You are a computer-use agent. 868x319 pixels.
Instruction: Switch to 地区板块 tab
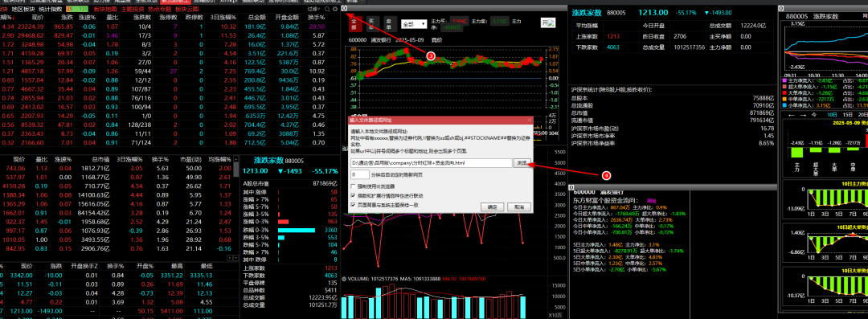pyautogui.click(x=23, y=10)
